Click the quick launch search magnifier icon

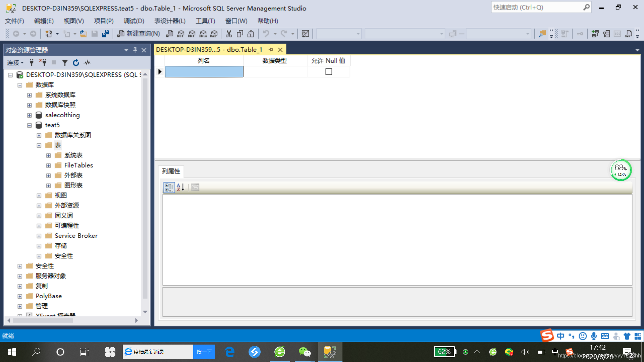tap(586, 7)
